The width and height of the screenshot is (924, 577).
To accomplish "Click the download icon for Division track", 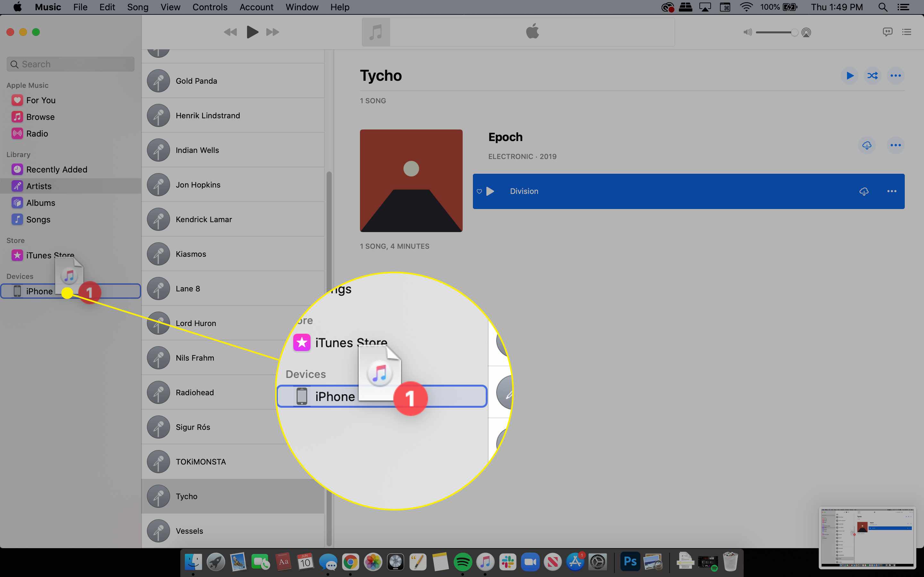I will pos(863,191).
